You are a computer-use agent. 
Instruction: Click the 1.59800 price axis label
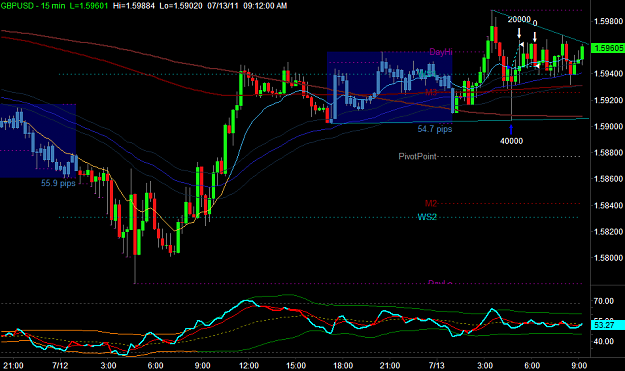click(608, 21)
